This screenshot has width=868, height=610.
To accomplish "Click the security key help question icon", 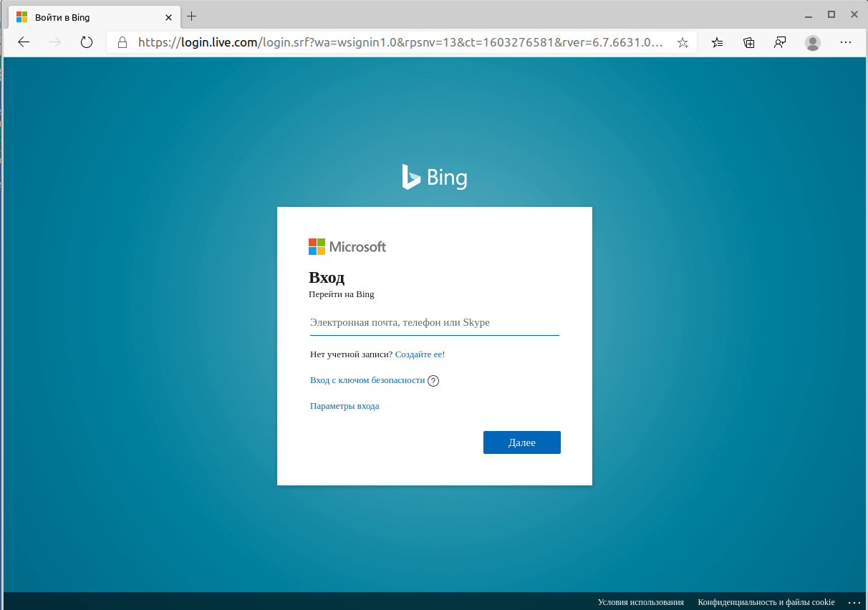I will pyautogui.click(x=433, y=381).
